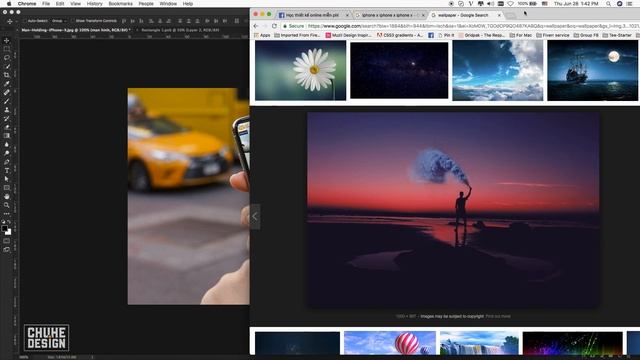Switch to the iphone x Chrome tab
Screen dimensions: 640x360
pyautogui.click(x=389, y=15)
